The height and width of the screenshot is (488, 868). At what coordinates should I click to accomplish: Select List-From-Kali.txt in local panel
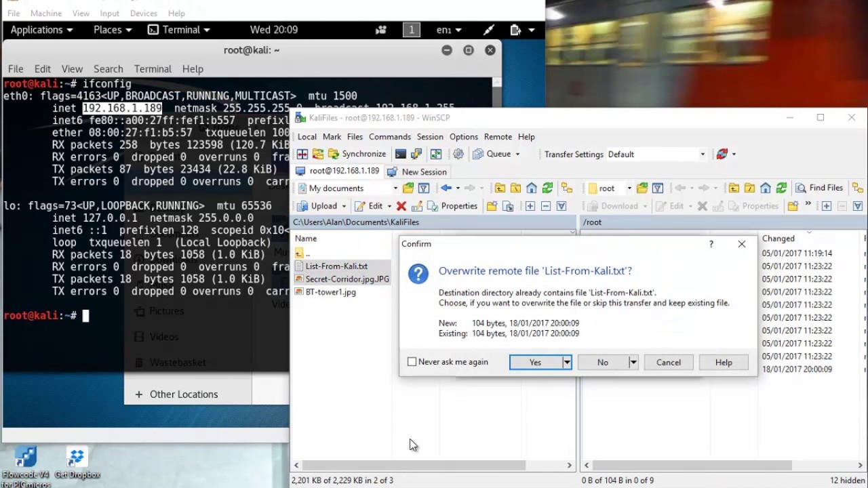pyautogui.click(x=336, y=266)
